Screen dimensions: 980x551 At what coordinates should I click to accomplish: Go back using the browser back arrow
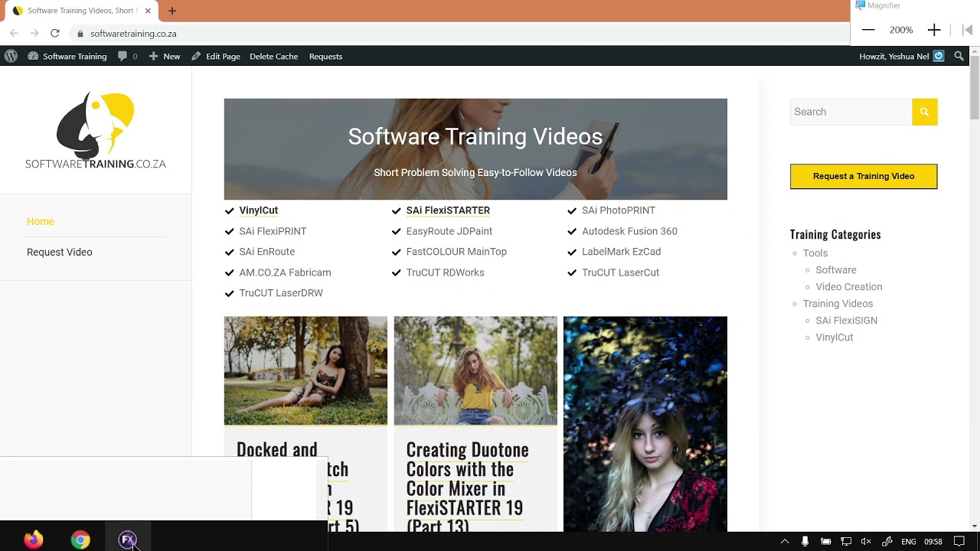click(x=14, y=33)
